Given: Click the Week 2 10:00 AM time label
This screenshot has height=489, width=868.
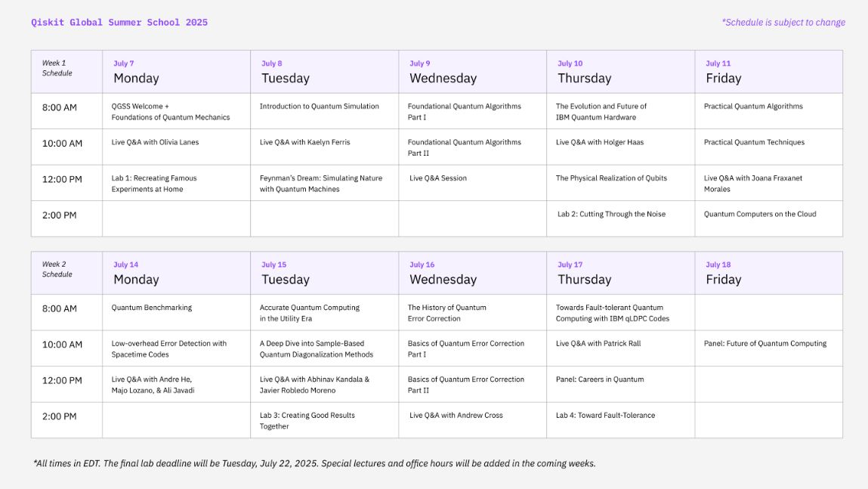Looking at the screenshot, I should (x=62, y=345).
